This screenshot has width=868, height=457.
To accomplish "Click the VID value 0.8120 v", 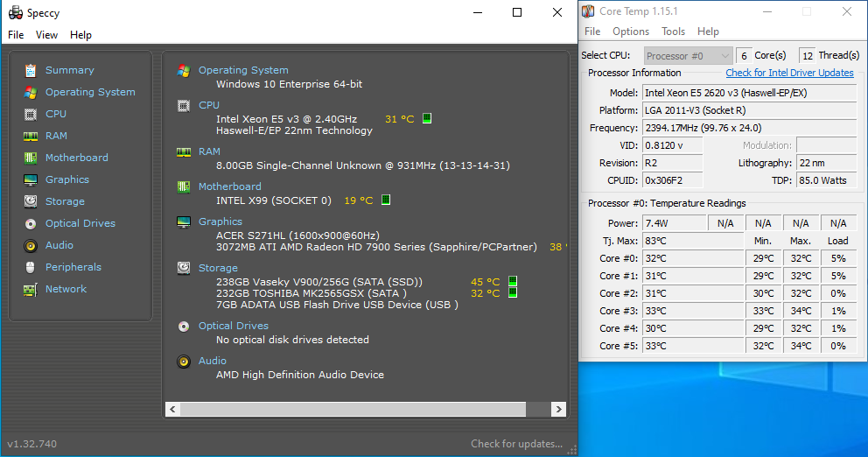I will pos(673,145).
